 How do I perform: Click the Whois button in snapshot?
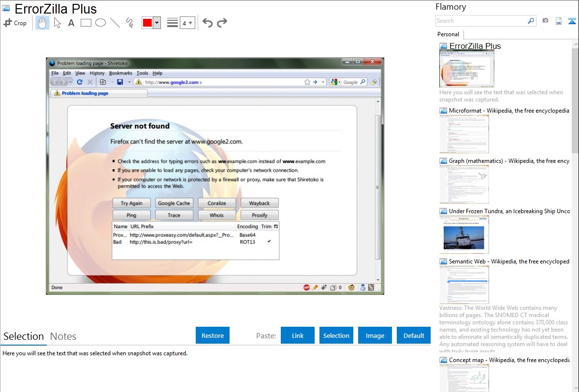click(x=217, y=215)
